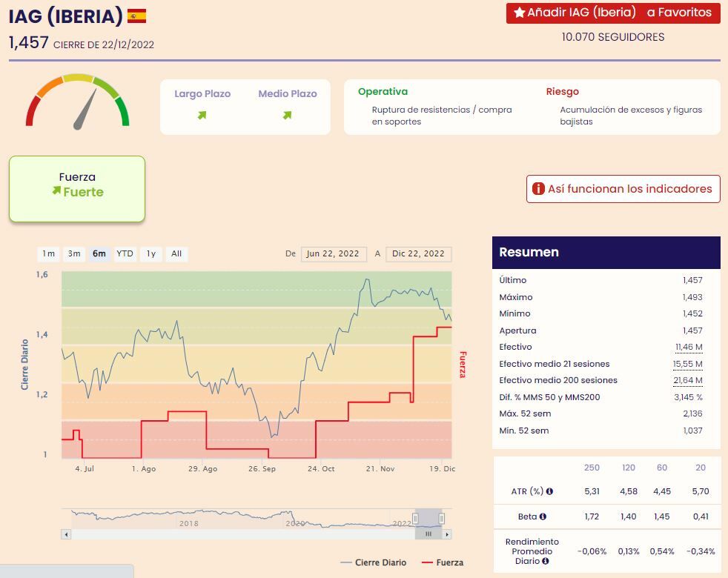
Task: Click the navigator left scroll arrow
Action: click(67, 534)
